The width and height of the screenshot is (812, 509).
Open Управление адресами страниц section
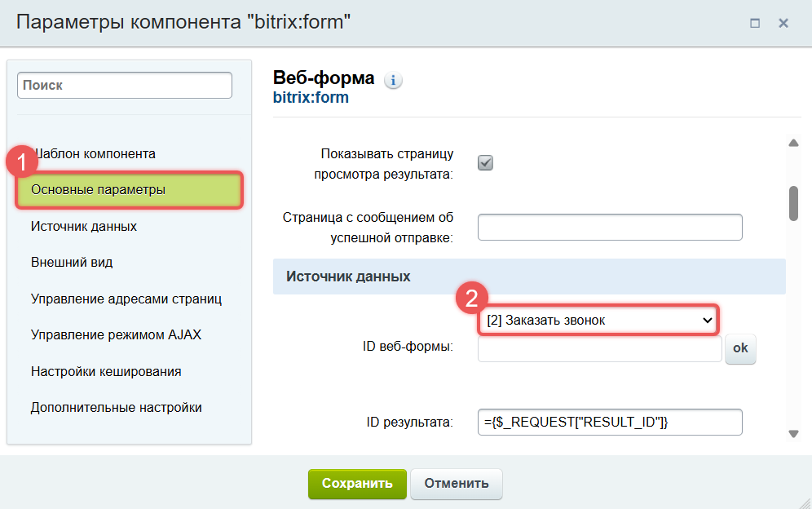coord(126,299)
